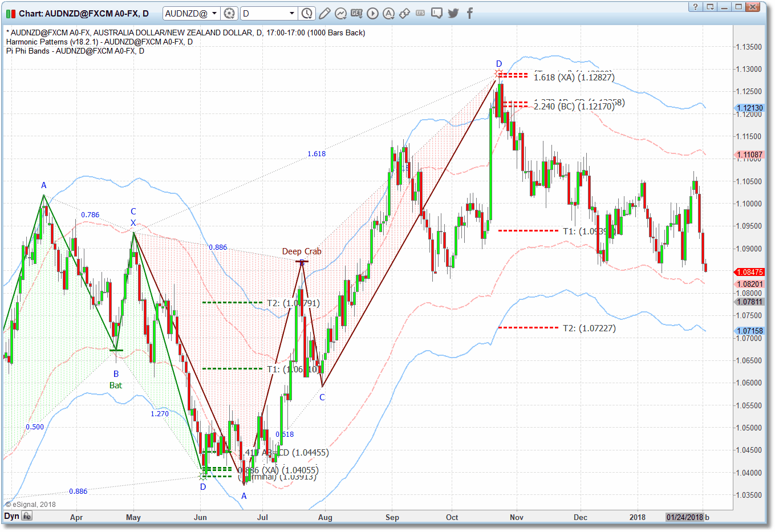Click the AUSTRALIA DOLLAR/NEW ZEALAND DOLLAR symbol title
775x532 pixels.
[x=173, y=33]
